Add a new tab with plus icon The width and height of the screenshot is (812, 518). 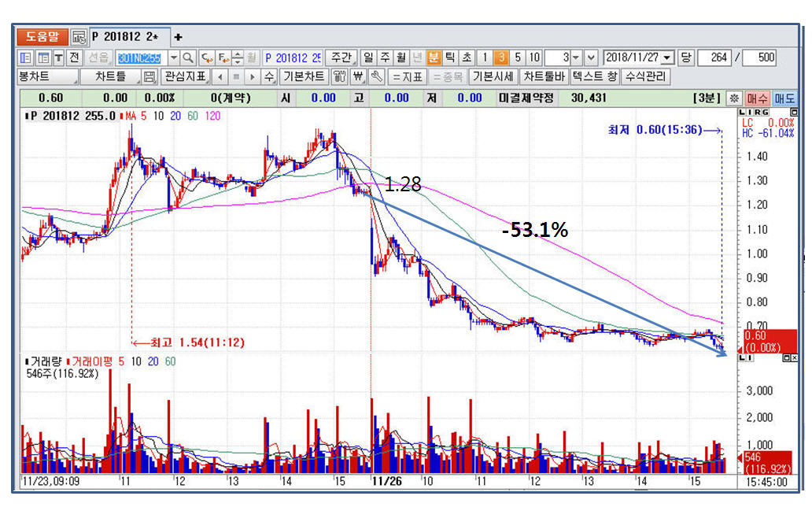point(178,37)
